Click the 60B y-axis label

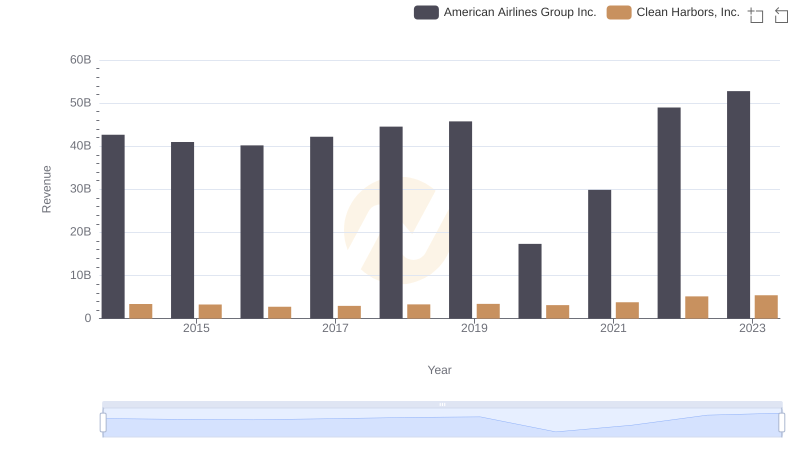pyautogui.click(x=81, y=60)
